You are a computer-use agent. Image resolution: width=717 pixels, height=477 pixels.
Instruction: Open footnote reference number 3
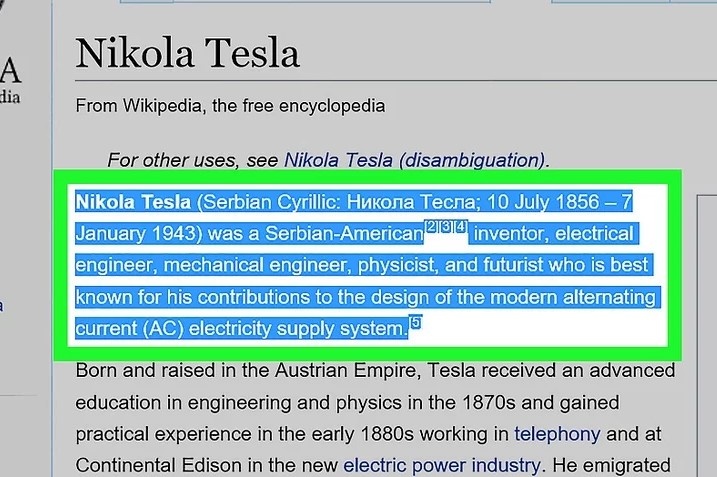pyautogui.click(x=446, y=227)
